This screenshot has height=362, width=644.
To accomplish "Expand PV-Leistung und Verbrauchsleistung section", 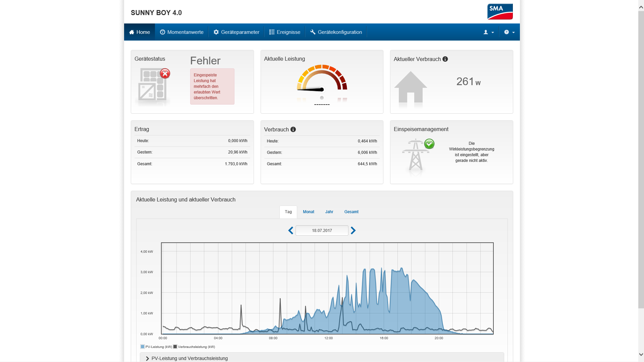I will pyautogui.click(x=189, y=358).
